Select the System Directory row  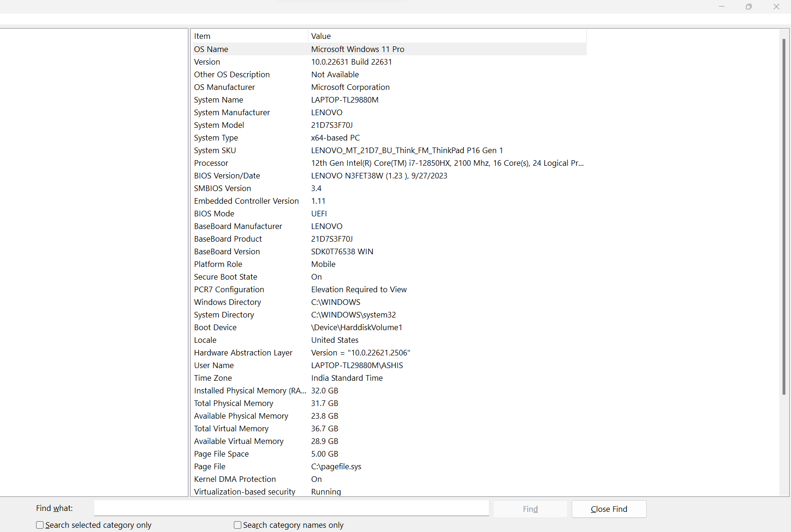(x=389, y=315)
